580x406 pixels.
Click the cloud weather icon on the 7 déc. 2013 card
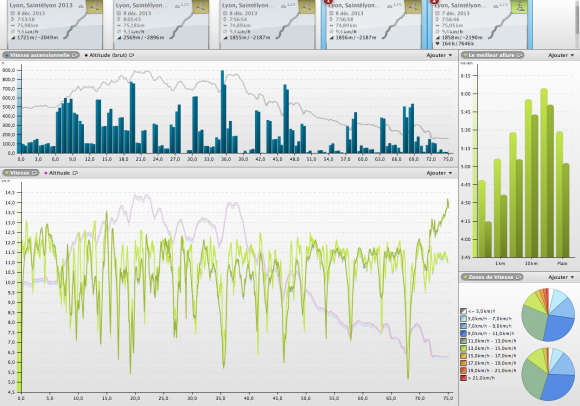pyautogui.click(x=496, y=6)
